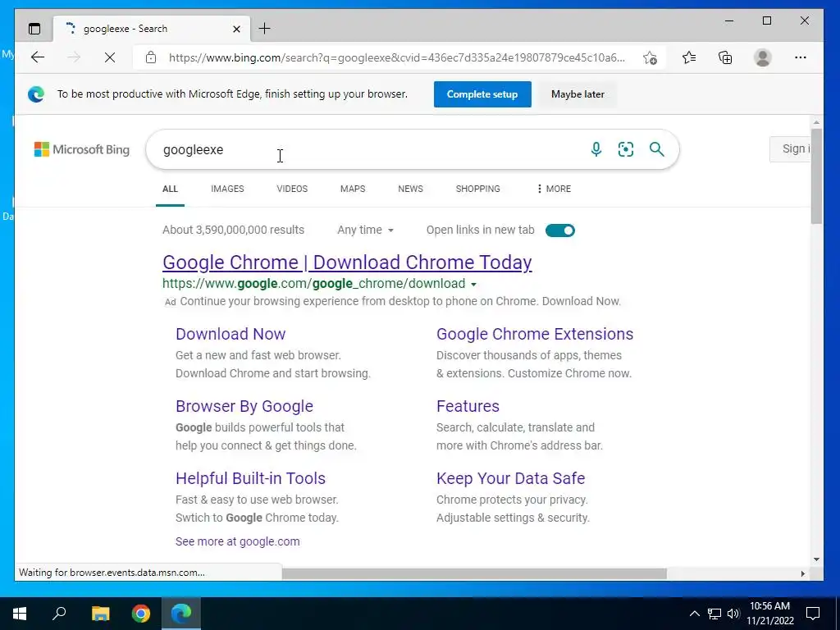
Task: Show hidden system tray icons chevron
Action: [x=694, y=614]
